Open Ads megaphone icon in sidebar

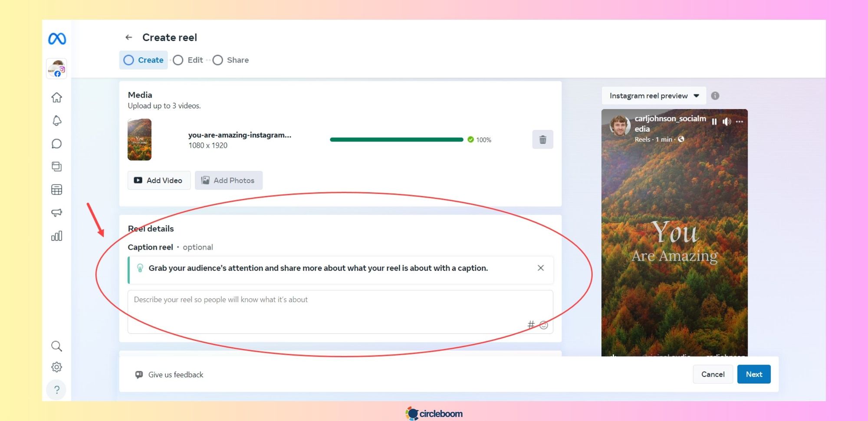(57, 212)
